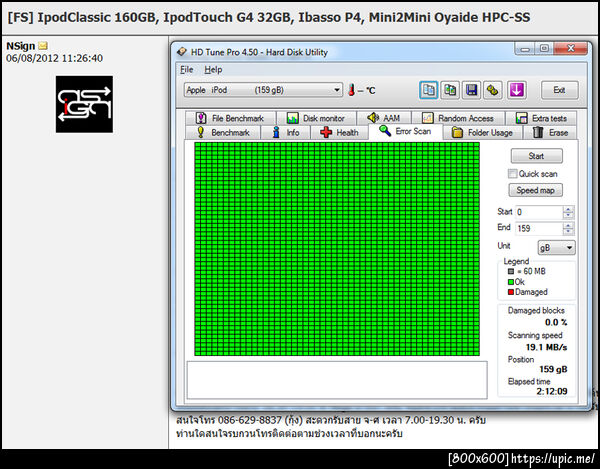Viewport: 600px width, 469px height.
Task: Switch to the Benchmark tab
Action: pos(223,132)
